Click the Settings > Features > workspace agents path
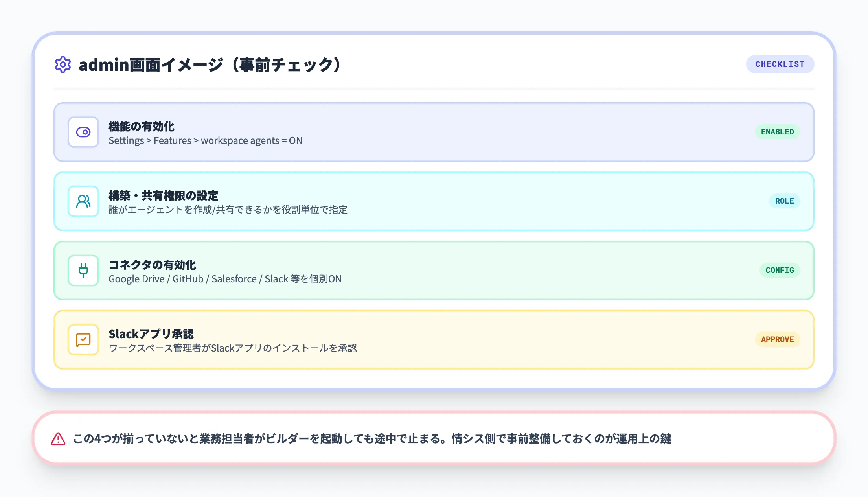The height and width of the screenshot is (497, 868). [205, 141]
